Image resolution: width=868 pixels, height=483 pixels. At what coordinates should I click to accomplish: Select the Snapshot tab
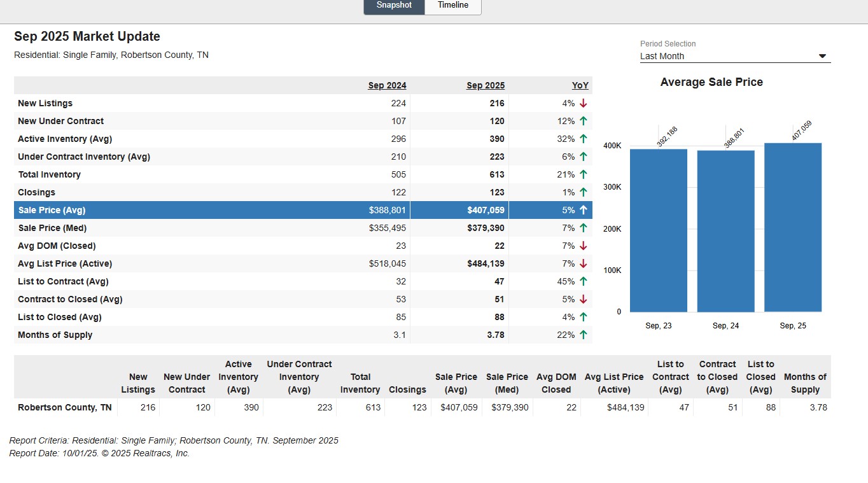[394, 6]
